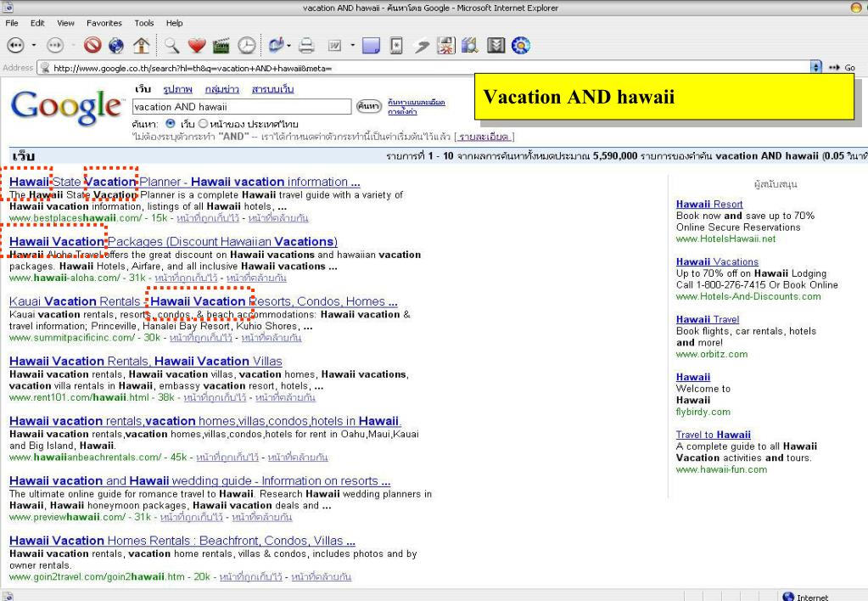
Task: Click the blue note page icon
Action: pos(371,45)
